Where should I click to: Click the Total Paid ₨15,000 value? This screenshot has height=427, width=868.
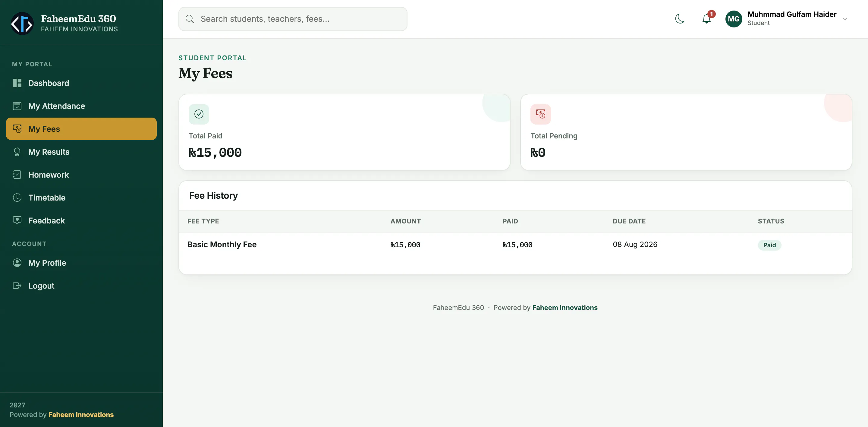(215, 153)
